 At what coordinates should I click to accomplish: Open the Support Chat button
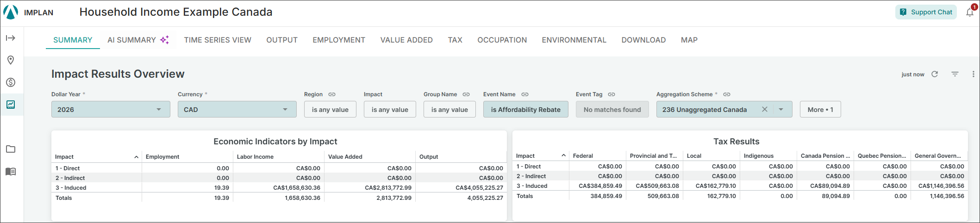point(926,12)
